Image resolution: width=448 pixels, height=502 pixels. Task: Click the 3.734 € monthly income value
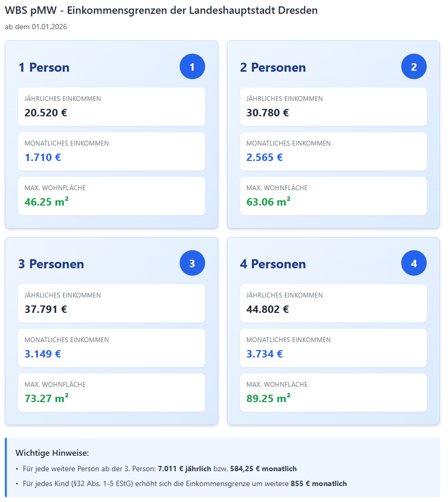[x=265, y=354]
